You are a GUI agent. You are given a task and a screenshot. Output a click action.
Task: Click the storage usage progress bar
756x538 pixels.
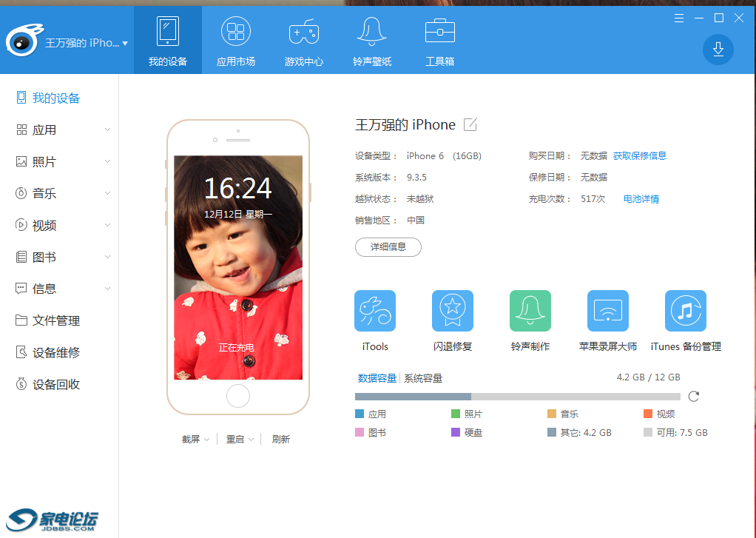coord(517,397)
